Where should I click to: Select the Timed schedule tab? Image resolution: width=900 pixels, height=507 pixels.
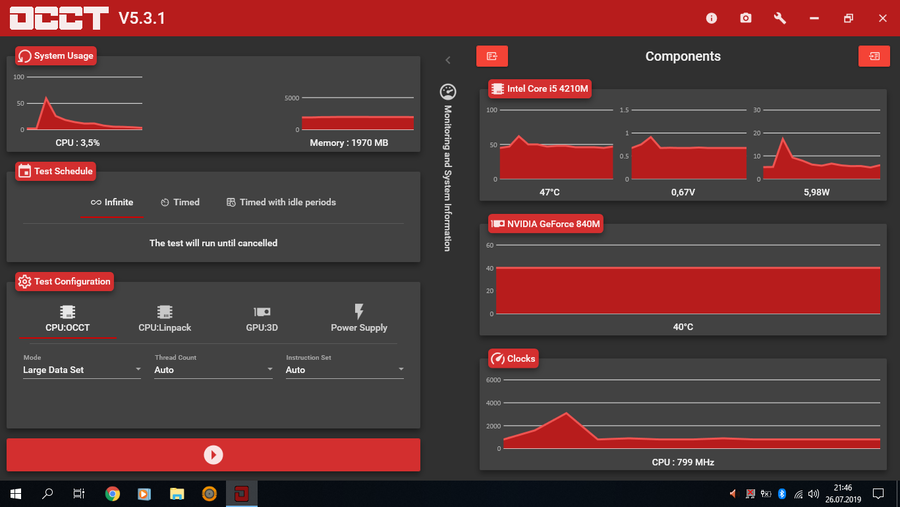pyautogui.click(x=180, y=203)
